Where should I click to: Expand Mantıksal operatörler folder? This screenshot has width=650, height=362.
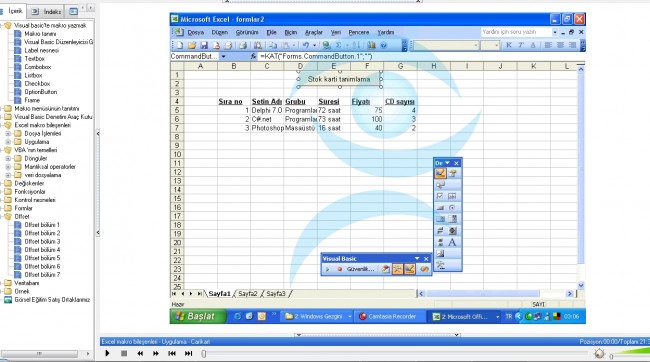[8, 167]
